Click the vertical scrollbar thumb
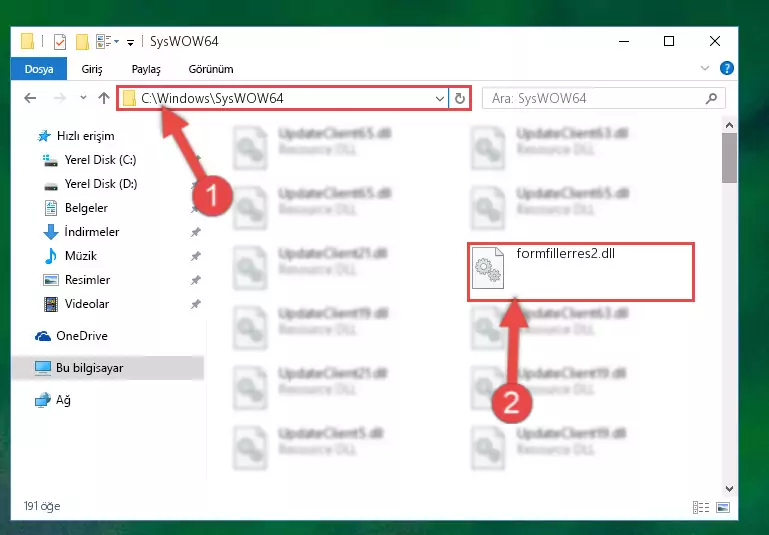The height and width of the screenshot is (535, 769). [729, 158]
